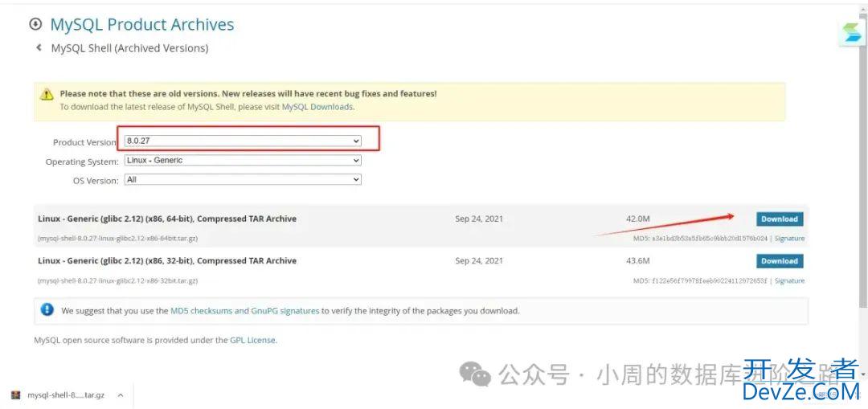Click filename mysql-shell-8.0.27-linux-glibc2.12-x86-64bit.tar.gz
The width and height of the screenshot is (868, 409).
point(118,239)
